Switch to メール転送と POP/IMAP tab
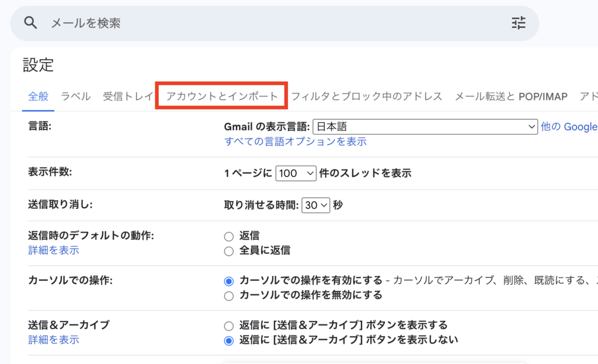The height and width of the screenshot is (364, 598). pos(511,96)
